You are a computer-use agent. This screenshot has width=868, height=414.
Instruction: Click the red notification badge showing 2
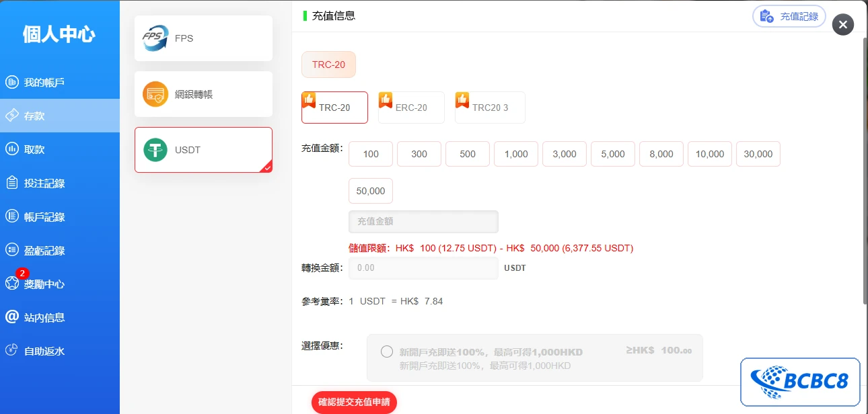pos(22,274)
